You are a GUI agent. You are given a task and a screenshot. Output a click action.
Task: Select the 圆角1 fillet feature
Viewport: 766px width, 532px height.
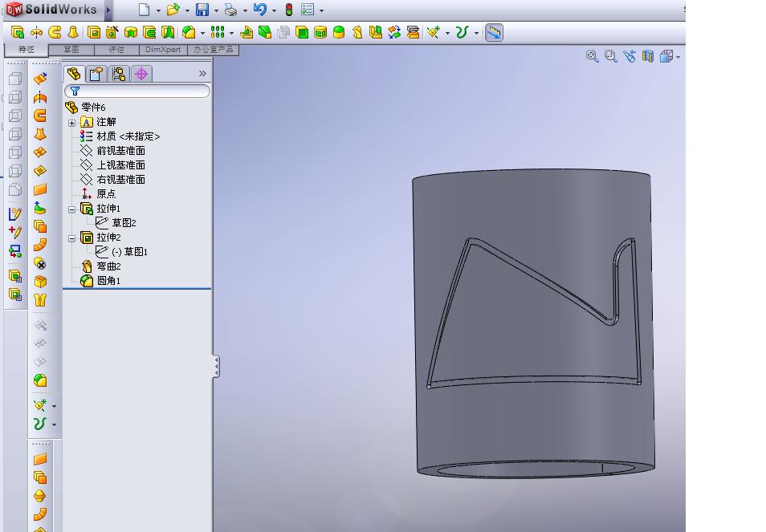pyautogui.click(x=108, y=281)
